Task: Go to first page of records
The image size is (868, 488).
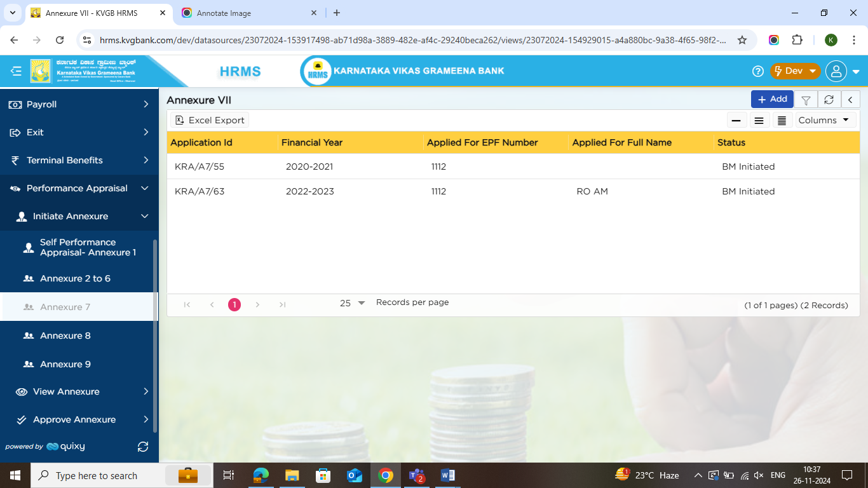Action: pyautogui.click(x=187, y=304)
